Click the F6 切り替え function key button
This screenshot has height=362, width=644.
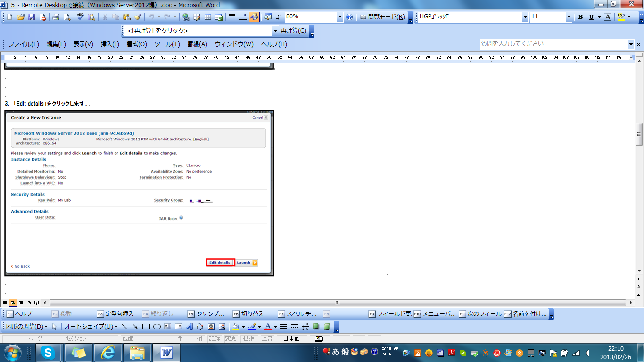[x=248, y=314]
